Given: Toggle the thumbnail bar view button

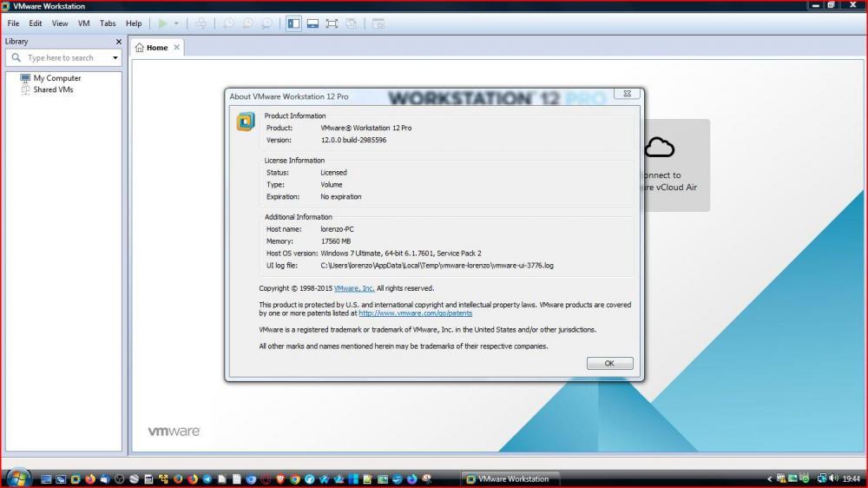Looking at the screenshot, I should pyautogui.click(x=312, y=23).
